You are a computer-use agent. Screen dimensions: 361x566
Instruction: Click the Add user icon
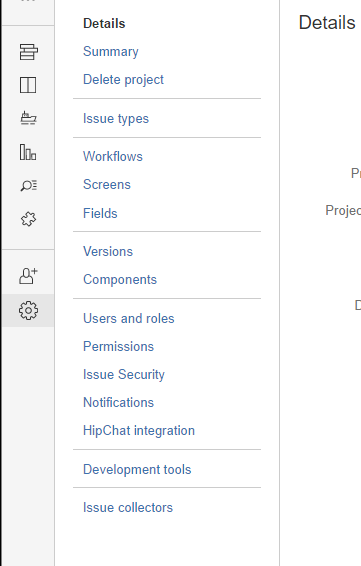28,276
